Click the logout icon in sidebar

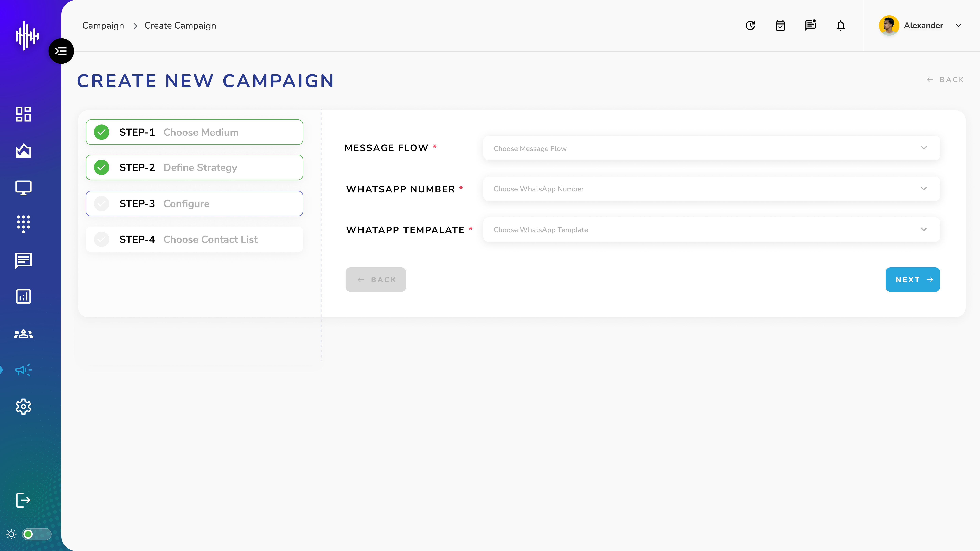click(23, 500)
